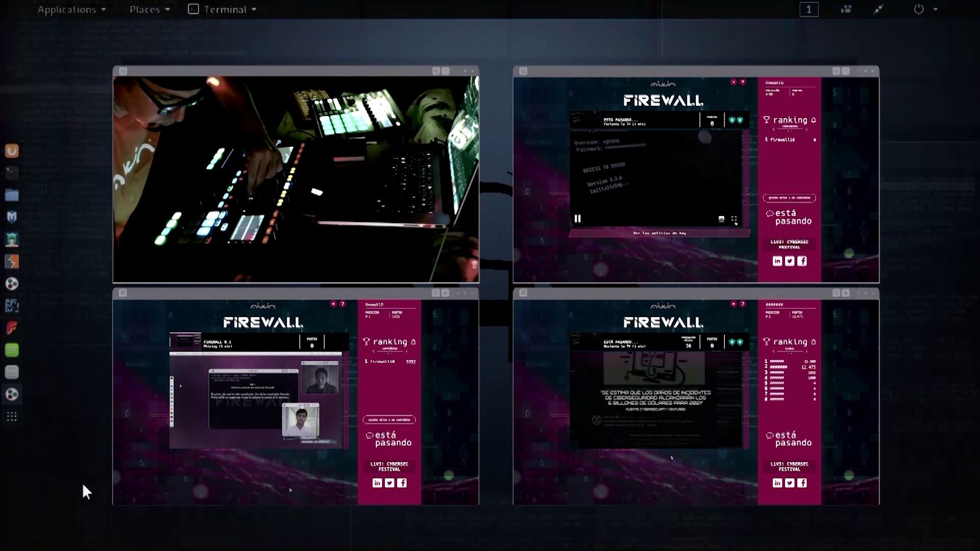
Task: Show all applications grid
Action: pyautogui.click(x=12, y=416)
